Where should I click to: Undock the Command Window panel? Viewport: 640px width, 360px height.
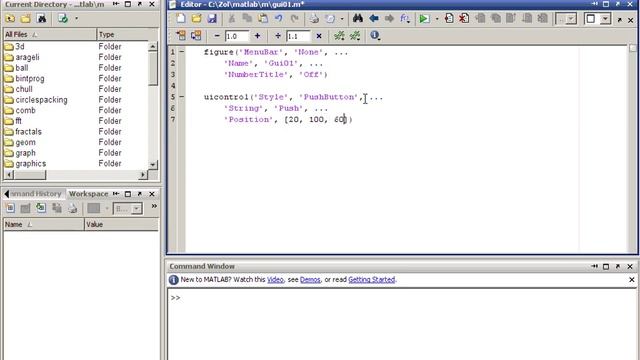(618, 267)
